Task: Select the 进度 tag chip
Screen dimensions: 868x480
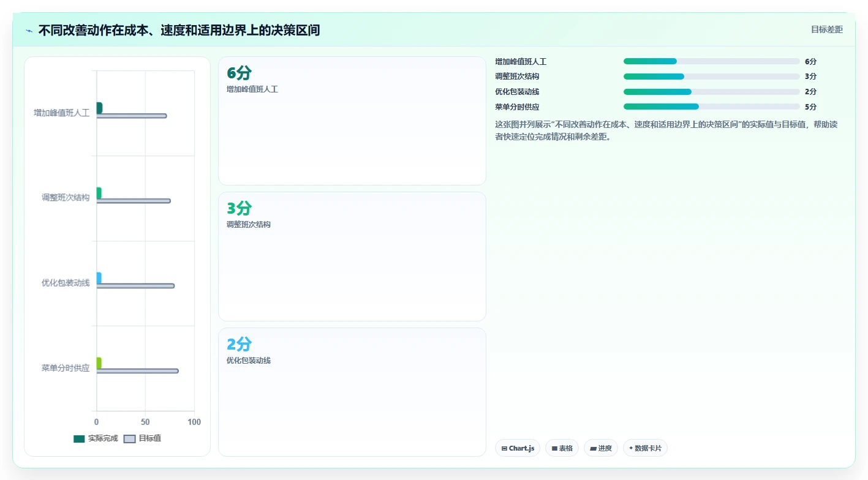Action: pyautogui.click(x=601, y=448)
